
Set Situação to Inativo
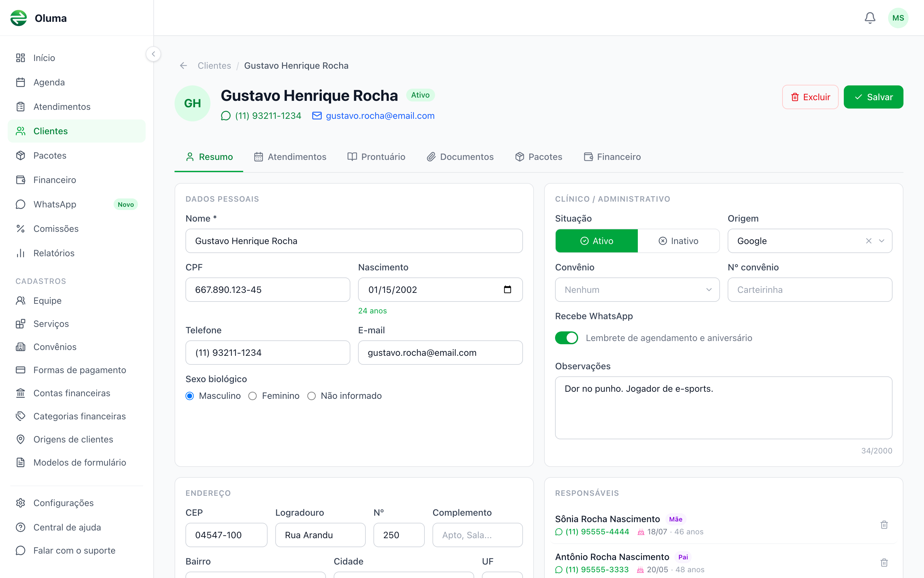[679, 241]
